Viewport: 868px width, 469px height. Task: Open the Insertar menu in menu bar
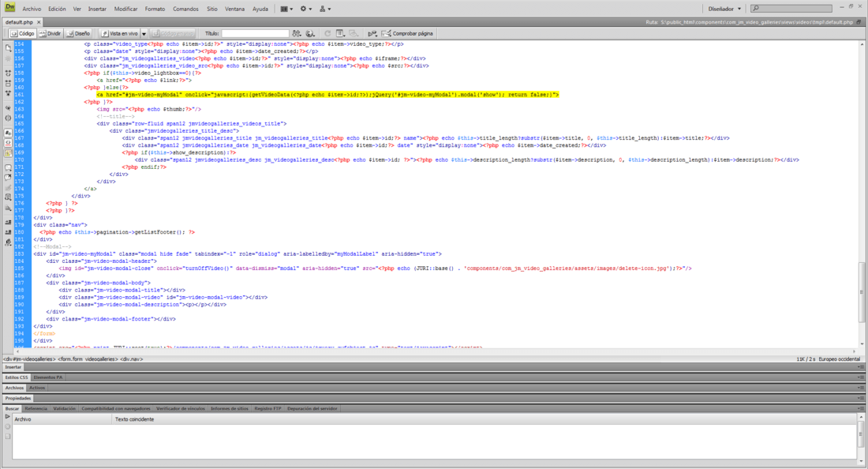[97, 9]
